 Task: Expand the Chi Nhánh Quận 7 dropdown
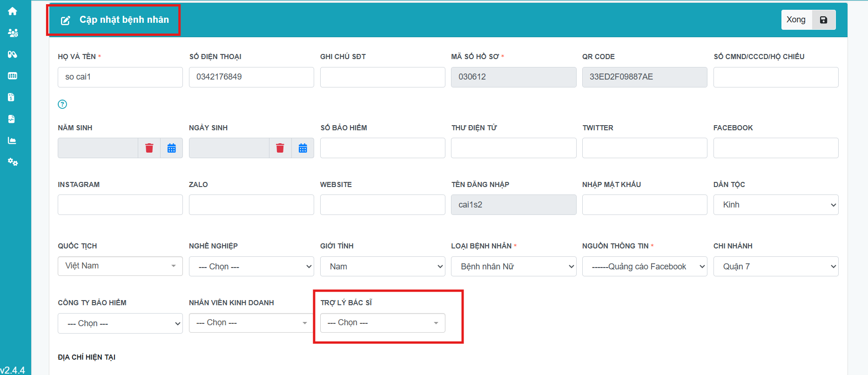(775, 267)
